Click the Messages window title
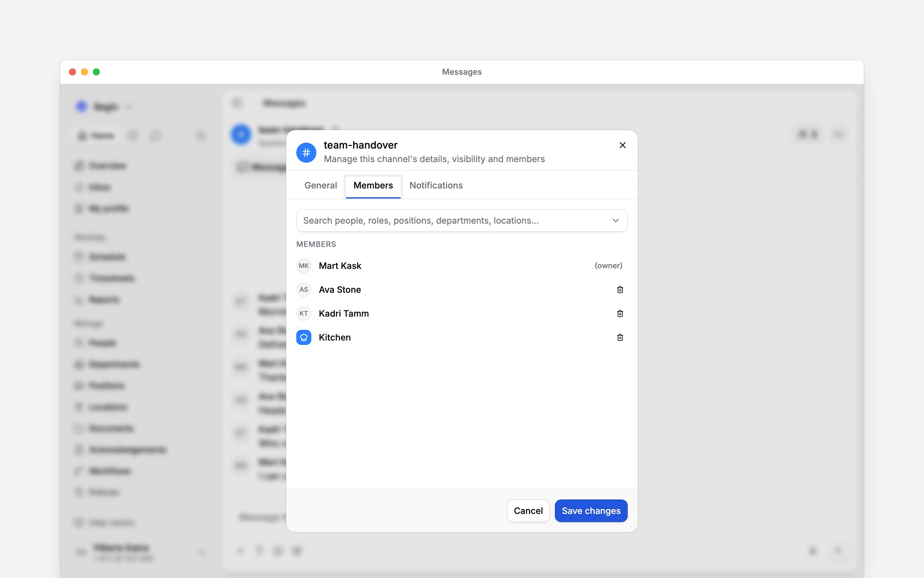 462,72
